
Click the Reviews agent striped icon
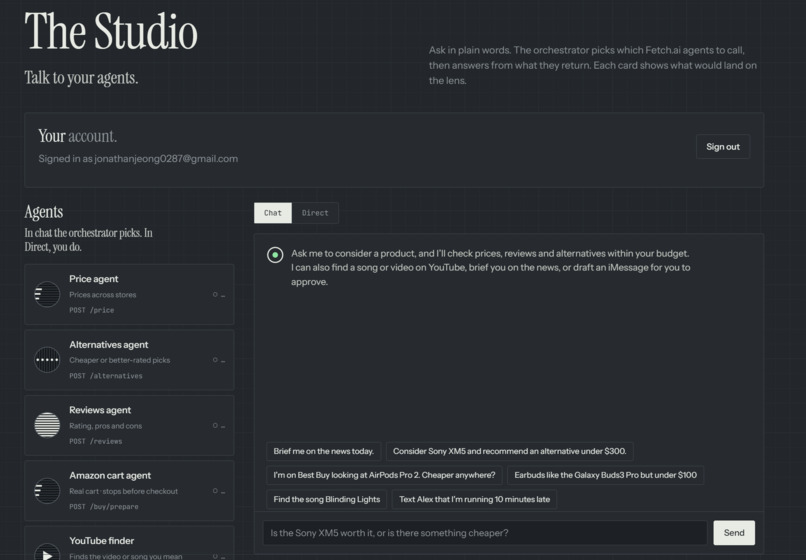point(47,425)
